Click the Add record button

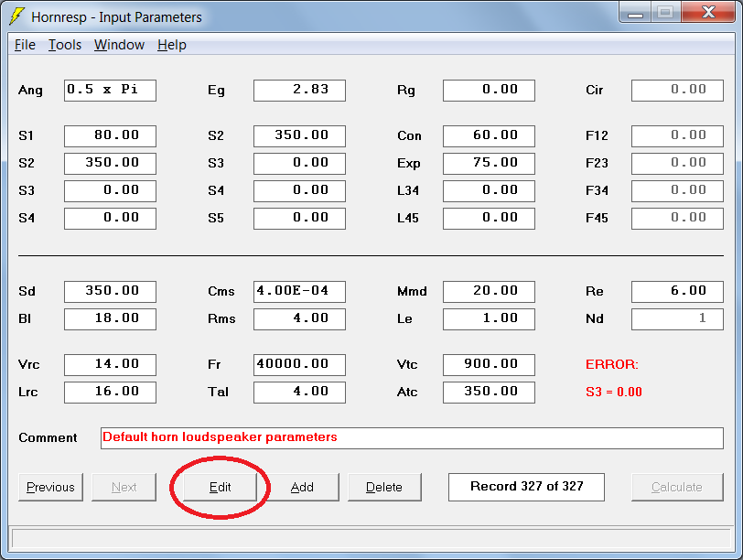302,487
